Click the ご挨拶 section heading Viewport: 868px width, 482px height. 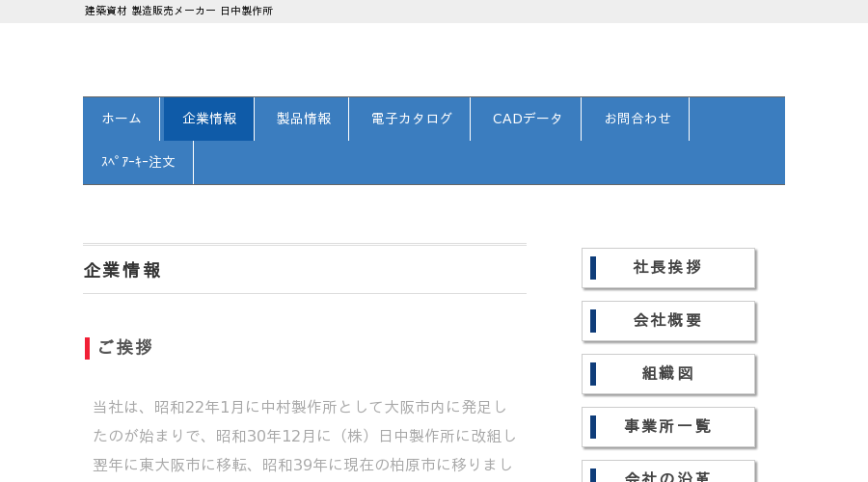click(125, 348)
